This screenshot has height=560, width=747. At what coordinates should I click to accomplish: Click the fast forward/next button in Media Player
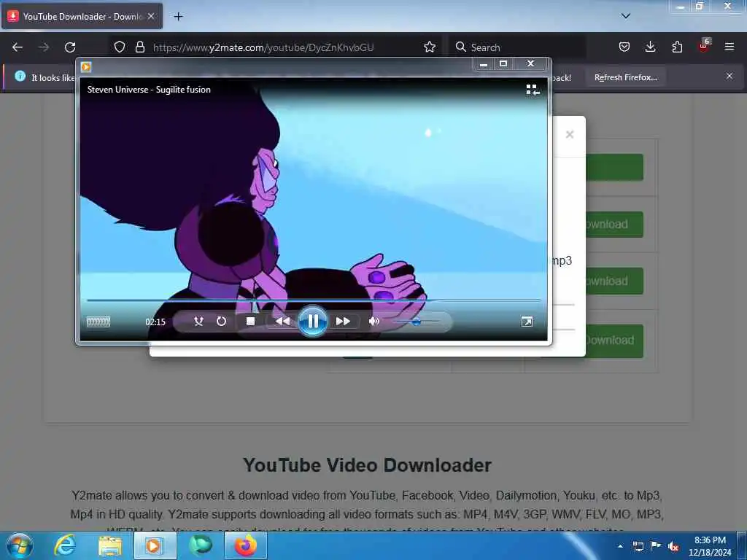(343, 322)
